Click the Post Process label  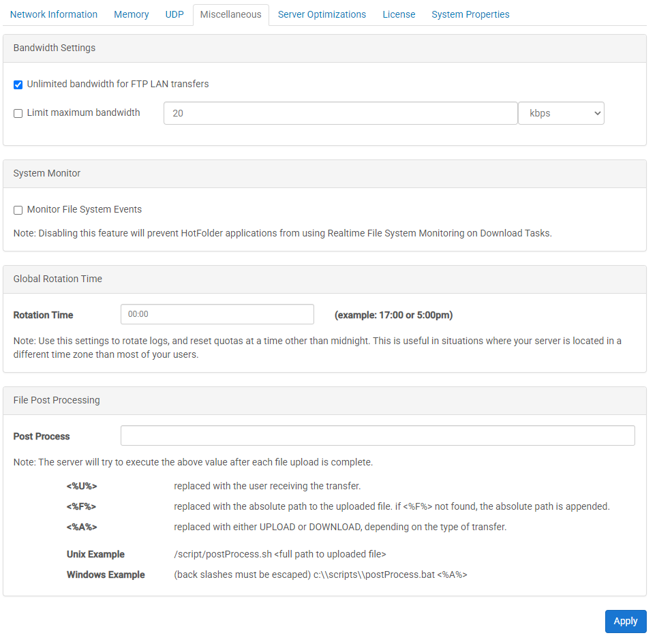(42, 437)
